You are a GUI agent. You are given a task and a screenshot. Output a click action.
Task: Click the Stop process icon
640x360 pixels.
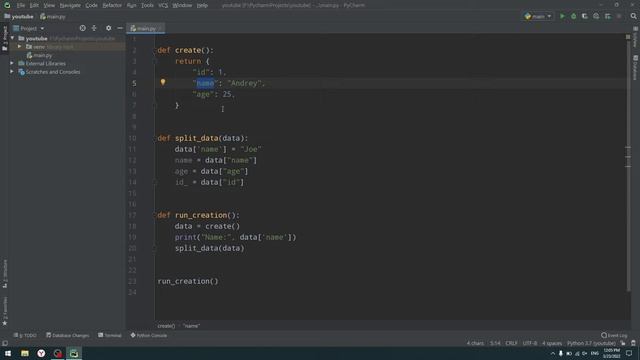point(619,16)
